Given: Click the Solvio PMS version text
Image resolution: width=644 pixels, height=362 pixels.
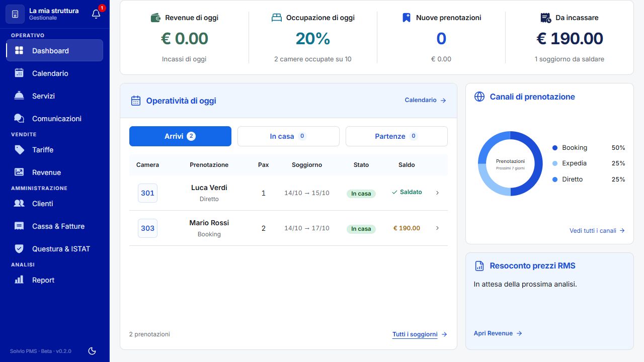Looking at the screenshot, I should tap(41, 351).
